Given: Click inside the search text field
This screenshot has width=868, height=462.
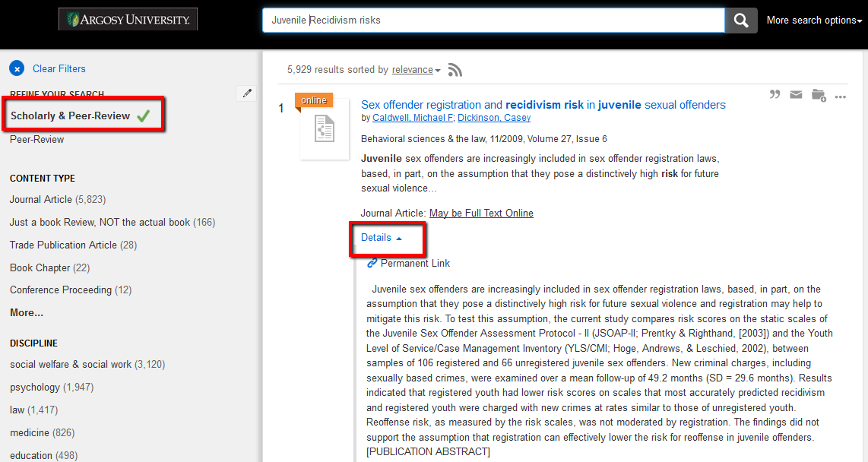Looking at the screenshot, I should tap(493, 21).
